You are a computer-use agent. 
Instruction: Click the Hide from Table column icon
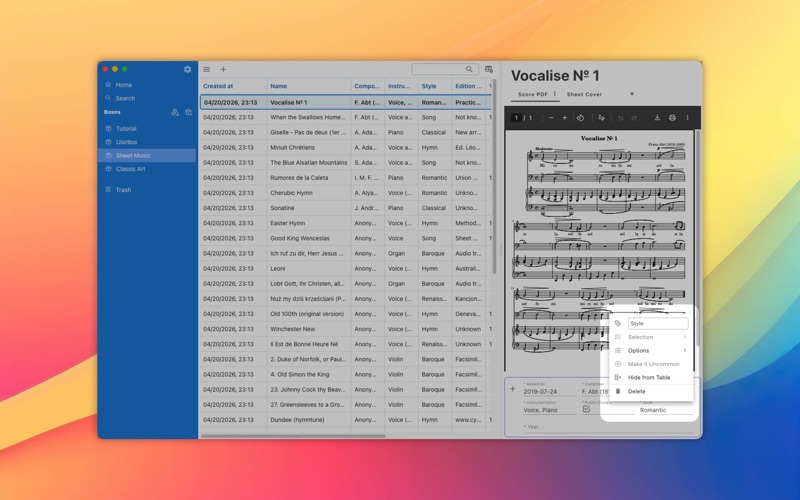pos(618,378)
